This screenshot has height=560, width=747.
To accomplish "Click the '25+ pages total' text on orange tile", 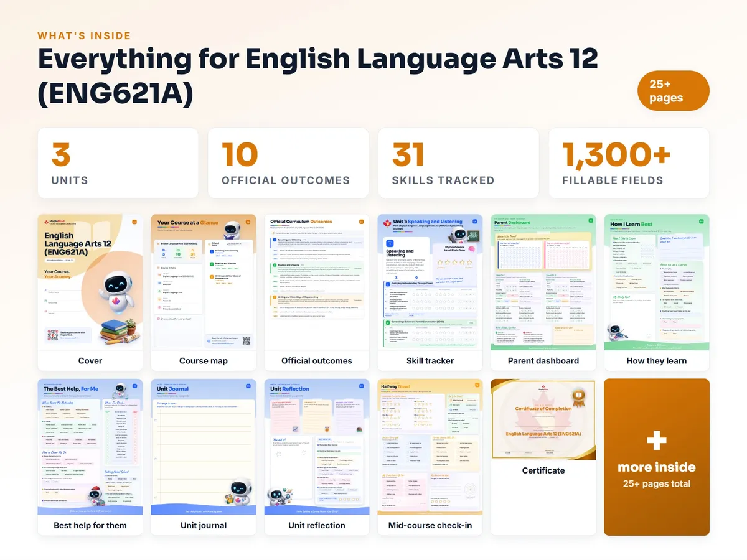I will click(x=657, y=483).
